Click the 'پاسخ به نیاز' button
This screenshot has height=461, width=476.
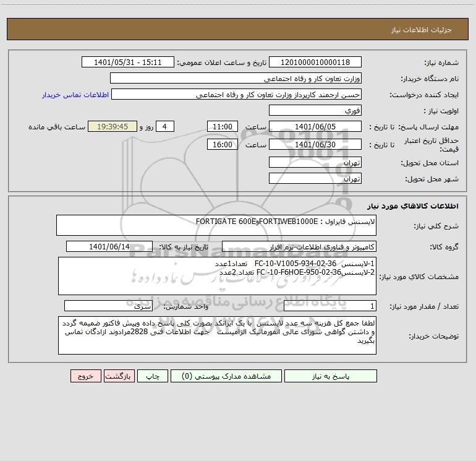[x=331, y=376]
